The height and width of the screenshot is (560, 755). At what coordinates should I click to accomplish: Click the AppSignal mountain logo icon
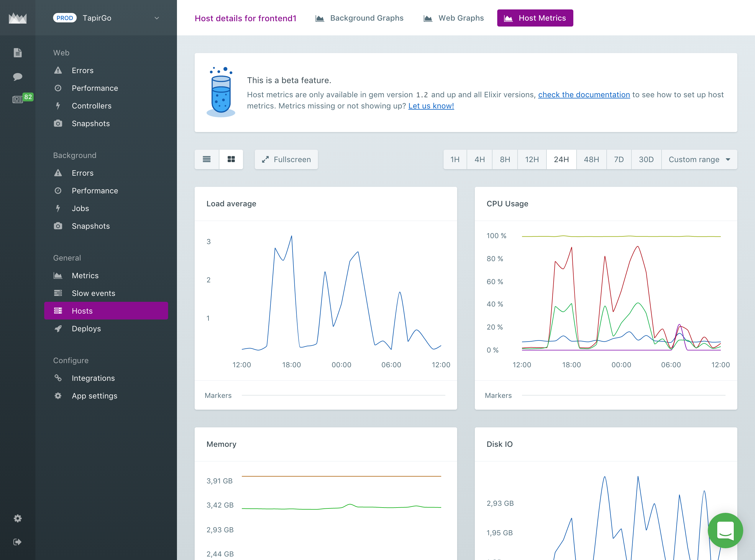click(18, 18)
